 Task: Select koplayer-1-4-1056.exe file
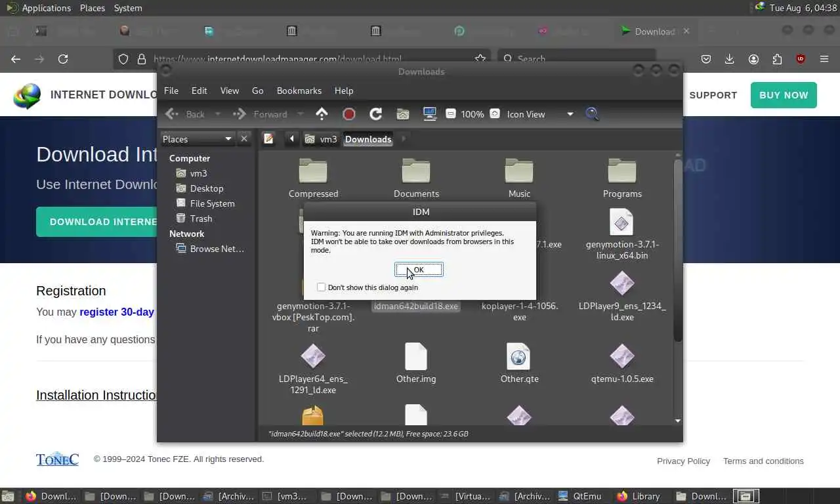click(519, 312)
